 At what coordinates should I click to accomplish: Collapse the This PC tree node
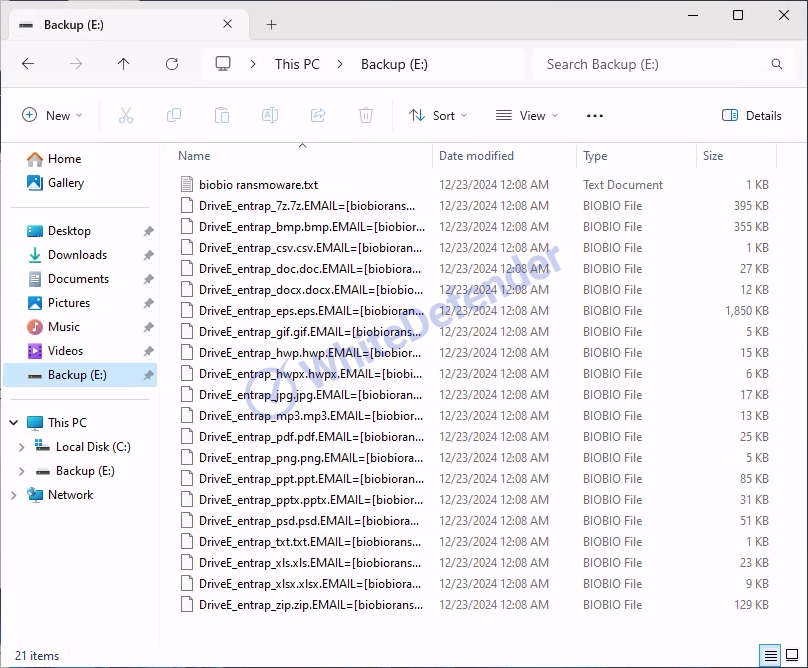click(14, 423)
